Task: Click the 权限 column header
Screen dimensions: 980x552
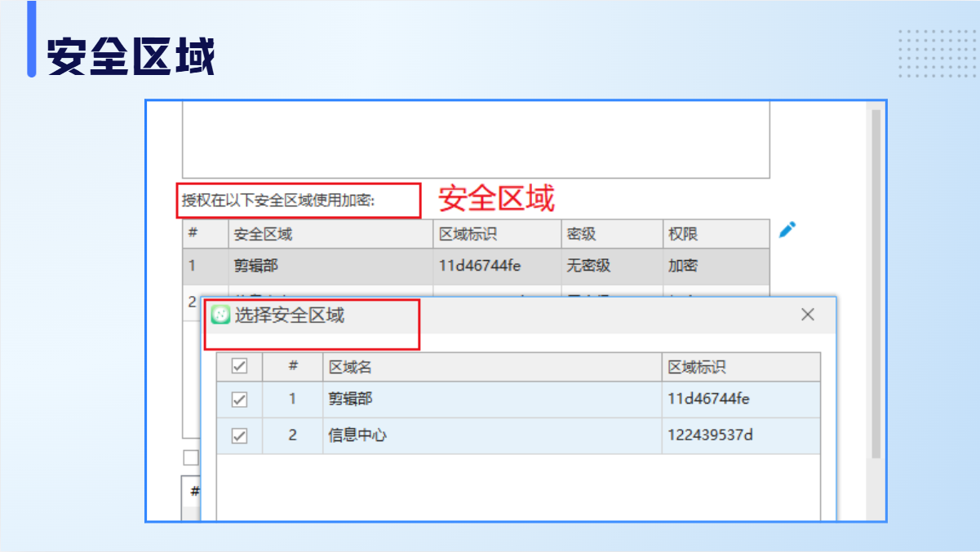Action: click(682, 234)
